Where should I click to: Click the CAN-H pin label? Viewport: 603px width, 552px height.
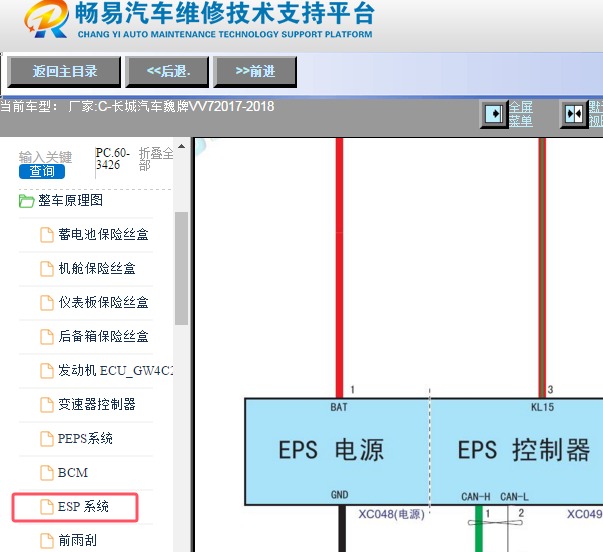coord(476,497)
